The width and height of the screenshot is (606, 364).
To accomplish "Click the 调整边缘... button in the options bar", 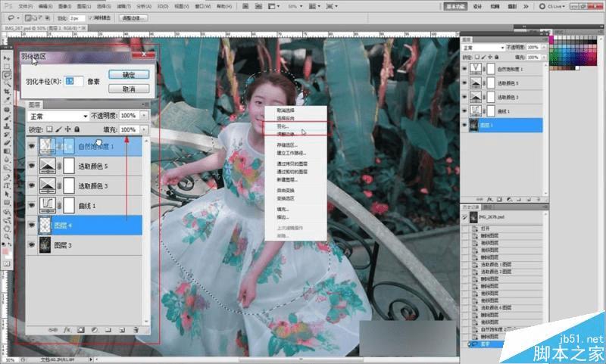I will click(133, 18).
